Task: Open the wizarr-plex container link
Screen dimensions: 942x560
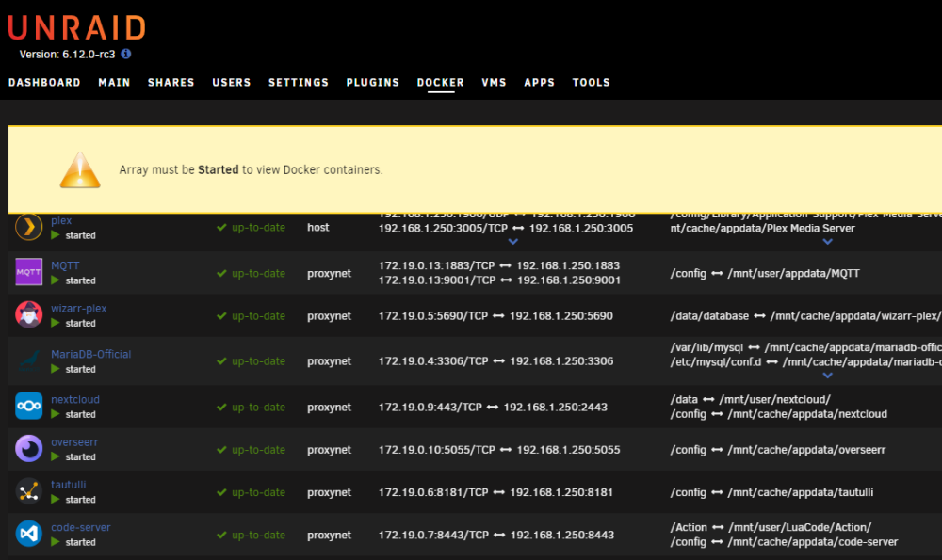Action: (79, 308)
